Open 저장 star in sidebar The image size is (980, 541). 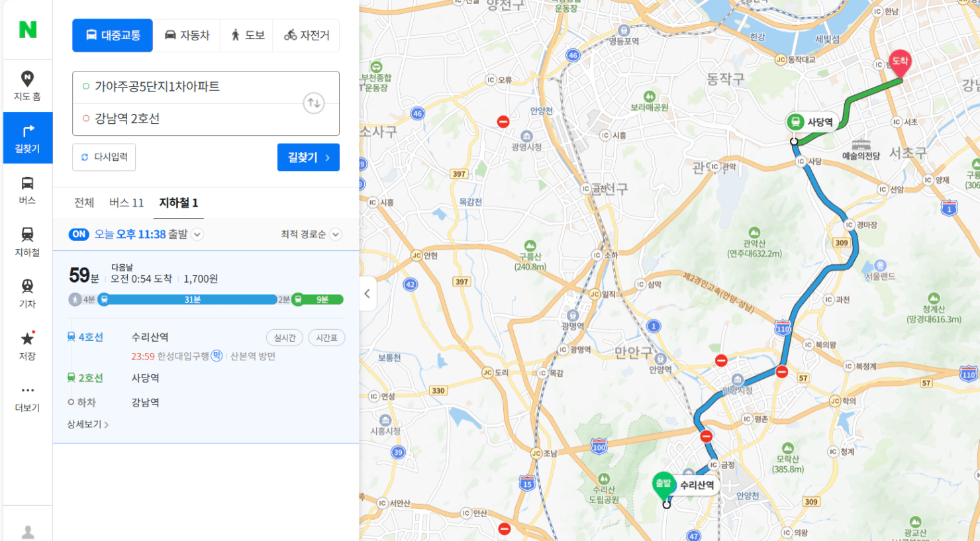pyautogui.click(x=27, y=346)
